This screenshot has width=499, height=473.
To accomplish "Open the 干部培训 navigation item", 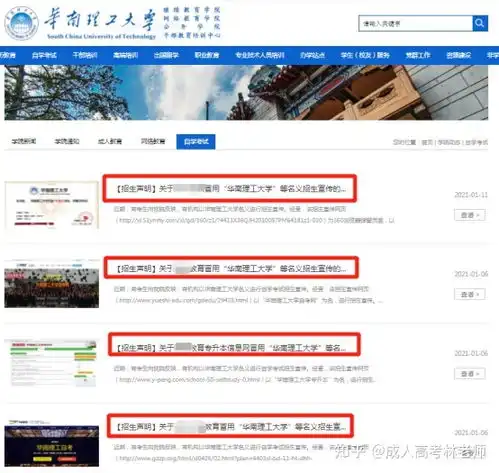I will [x=85, y=55].
